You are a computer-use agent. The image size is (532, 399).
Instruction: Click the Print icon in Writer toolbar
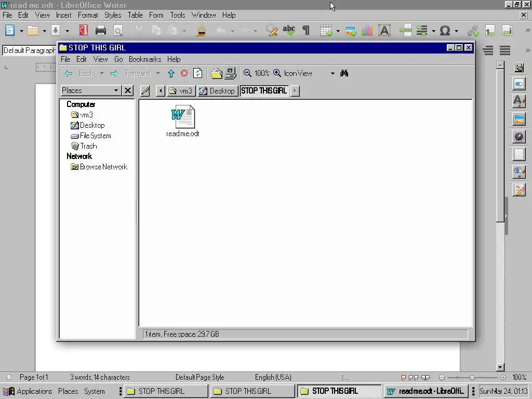pos(101,31)
